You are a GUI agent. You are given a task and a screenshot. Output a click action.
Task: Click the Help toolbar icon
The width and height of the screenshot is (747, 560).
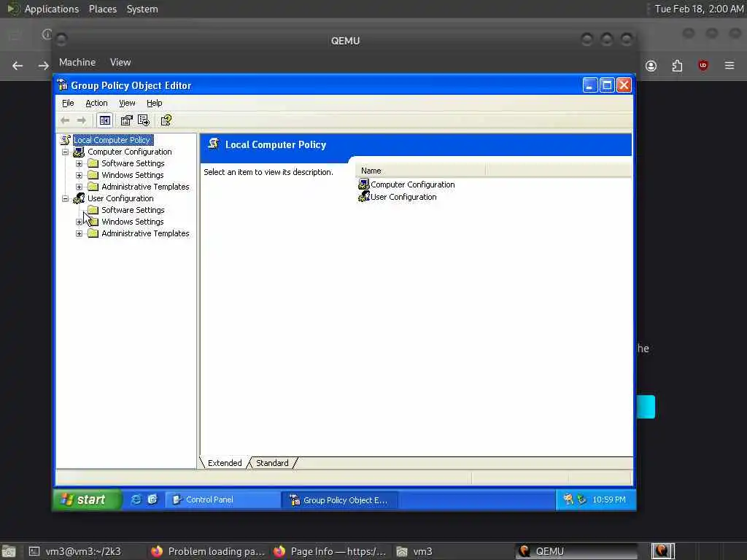(166, 120)
